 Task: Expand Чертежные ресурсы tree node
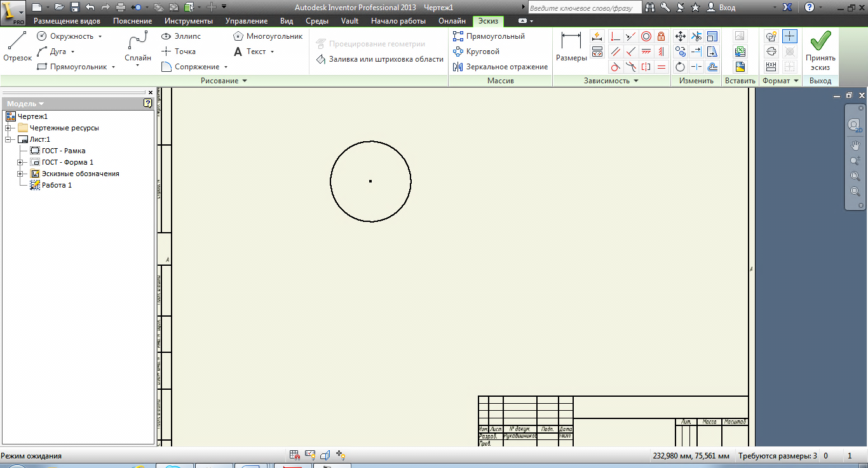8,128
